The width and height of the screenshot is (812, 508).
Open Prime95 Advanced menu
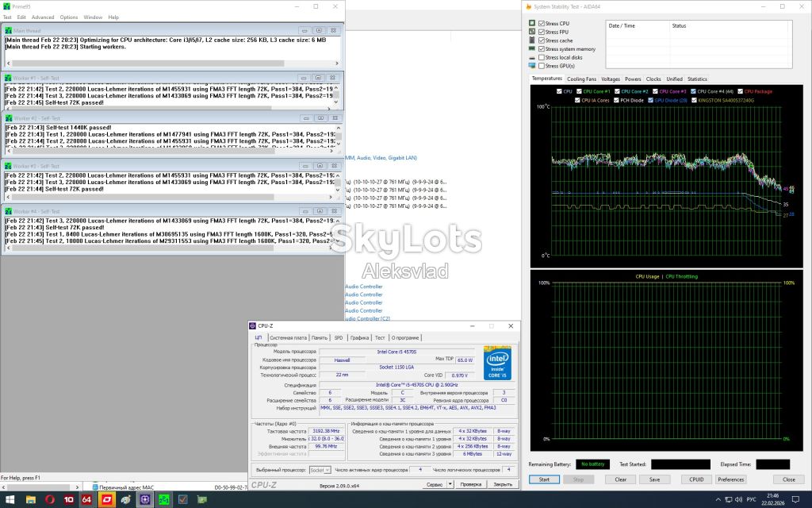43,17
